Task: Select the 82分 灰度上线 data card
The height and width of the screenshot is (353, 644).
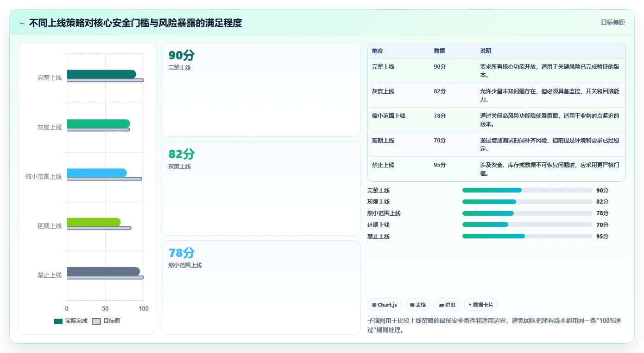Action: pyautogui.click(x=261, y=189)
